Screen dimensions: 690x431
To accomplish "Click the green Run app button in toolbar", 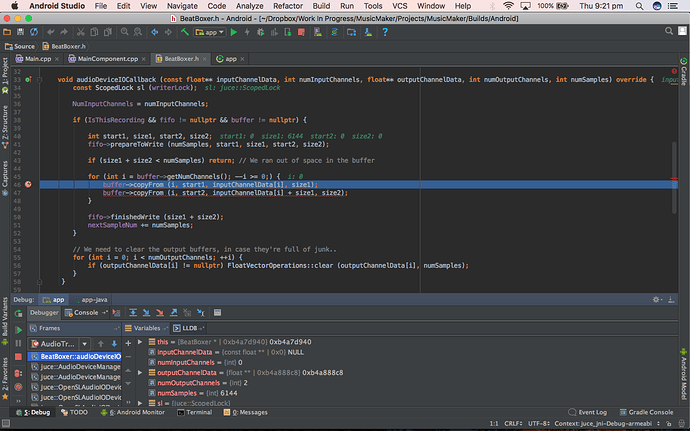I will pos(233,32).
